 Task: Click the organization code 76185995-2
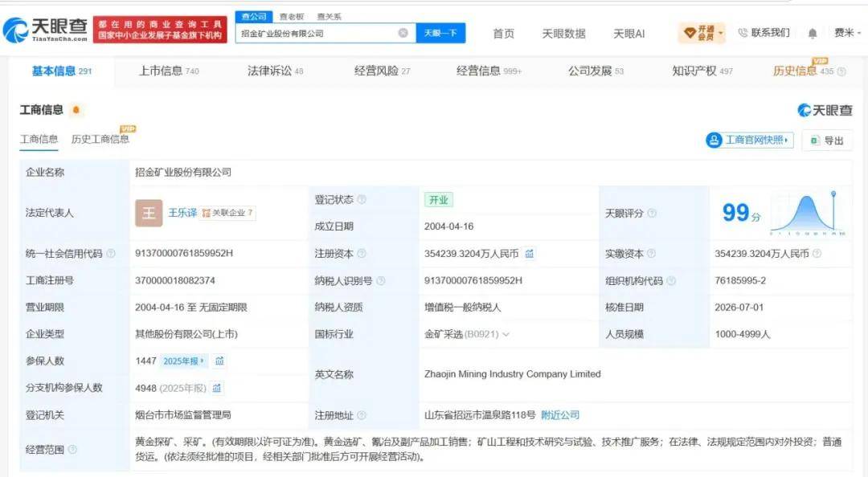pos(740,280)
